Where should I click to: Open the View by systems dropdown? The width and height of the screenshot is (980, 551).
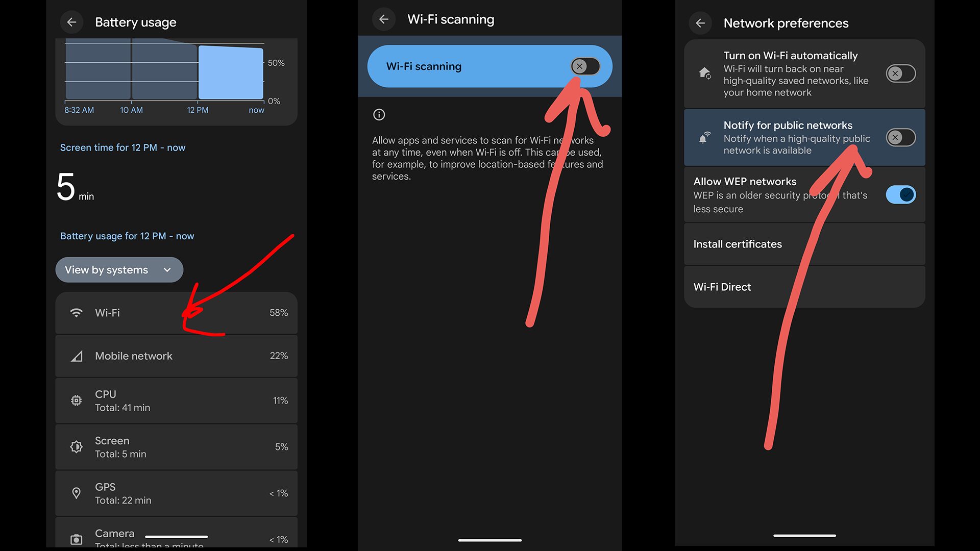coord(119,270)
